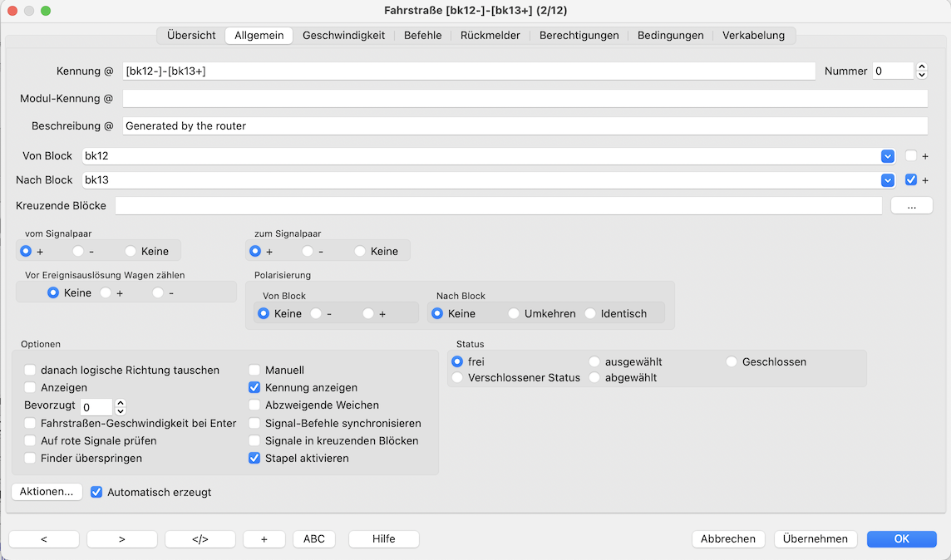951x560 pixels.
Task: Open crossing blocks '...' selector button
Action: [912, 205]
